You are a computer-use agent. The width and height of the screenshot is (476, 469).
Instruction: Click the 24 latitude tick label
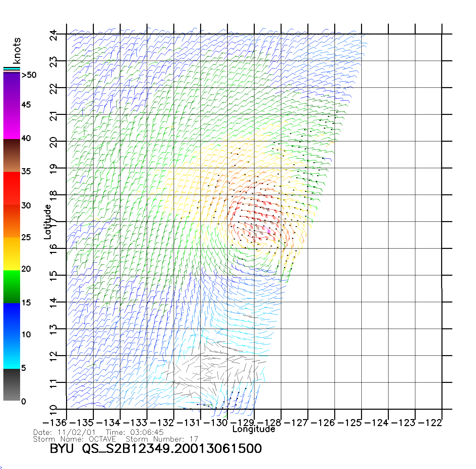point(54,35)
